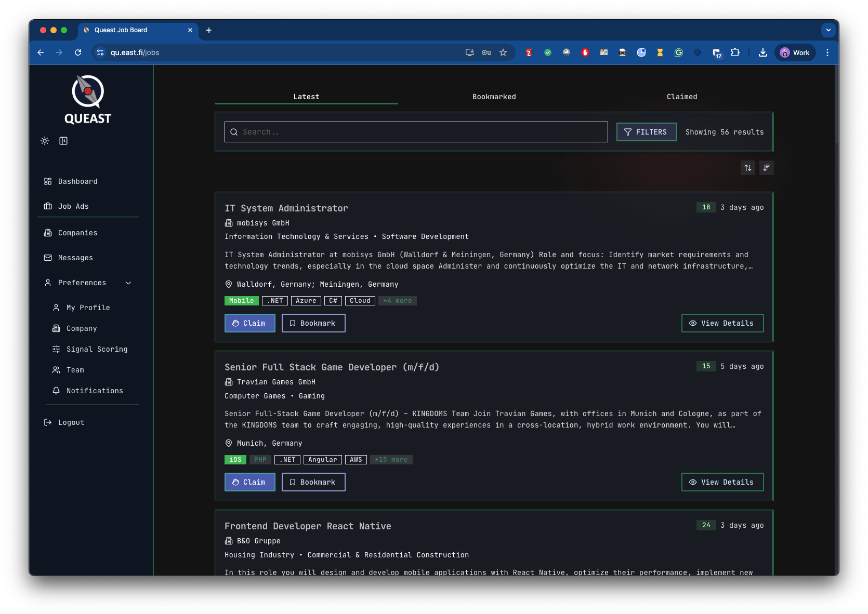Open Notifications preferences

[x=94, y=391]
